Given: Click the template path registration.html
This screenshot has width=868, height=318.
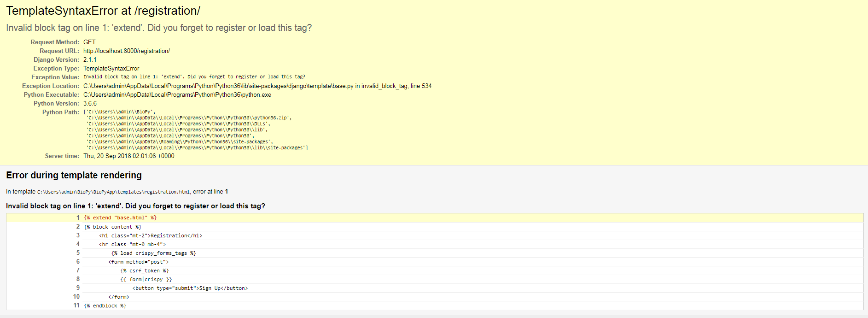Looking at the screenshot, I should (113, 192).
